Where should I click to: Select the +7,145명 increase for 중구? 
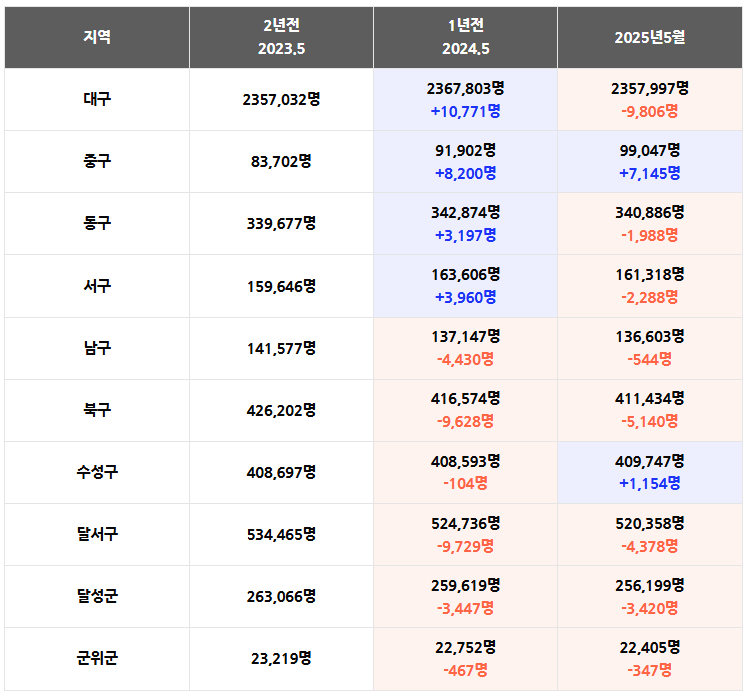pyautogui.click(x=650, y=173)
